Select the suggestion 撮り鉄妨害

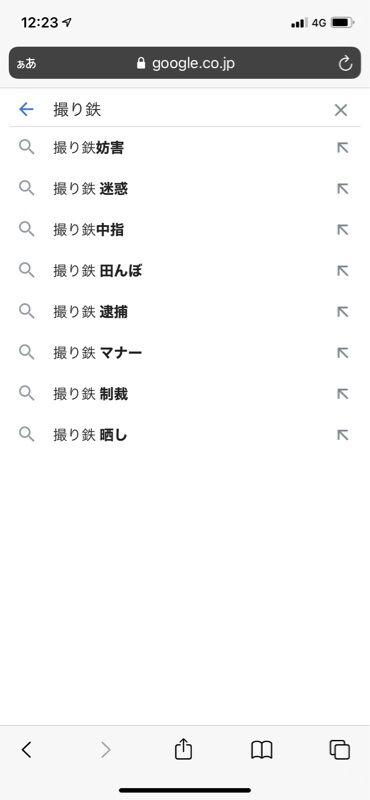185,148
